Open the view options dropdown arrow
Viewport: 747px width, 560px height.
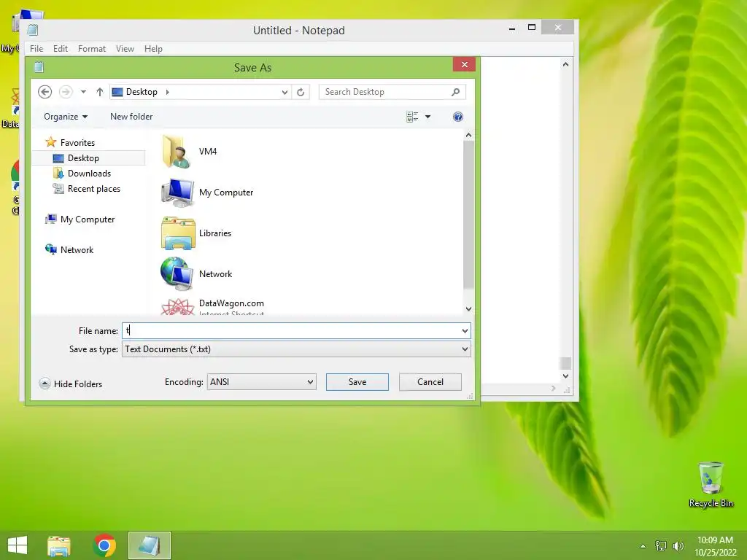coord(427,117)
